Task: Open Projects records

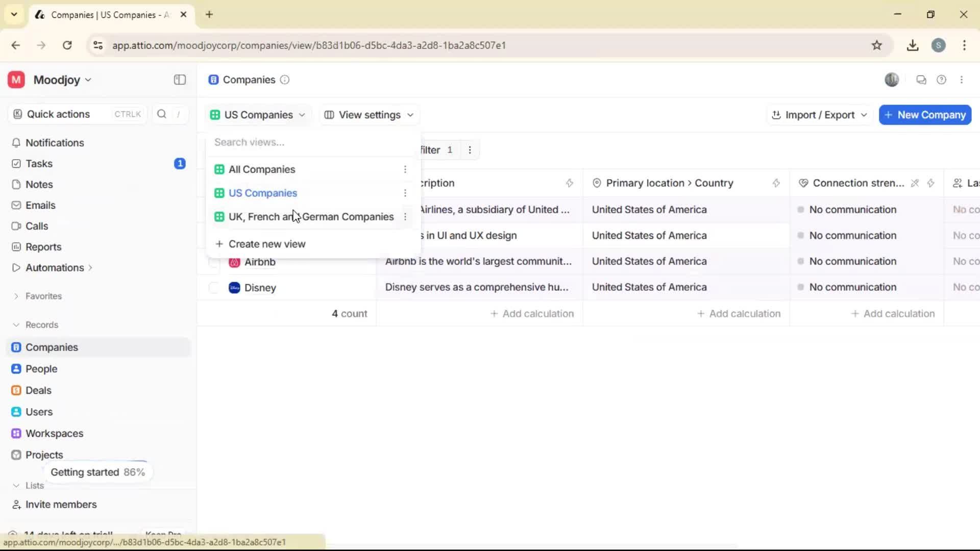Action: [x=44, y=455]
